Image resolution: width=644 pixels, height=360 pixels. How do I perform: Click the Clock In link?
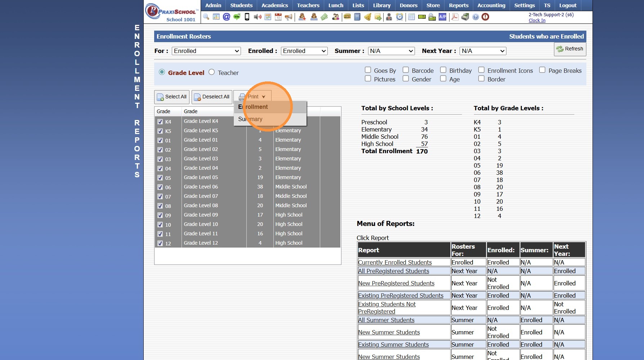point(537,21)
